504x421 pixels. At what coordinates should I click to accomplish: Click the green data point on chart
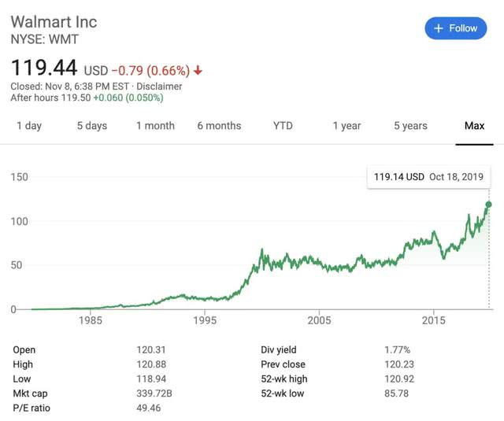[x=489, y=205]
